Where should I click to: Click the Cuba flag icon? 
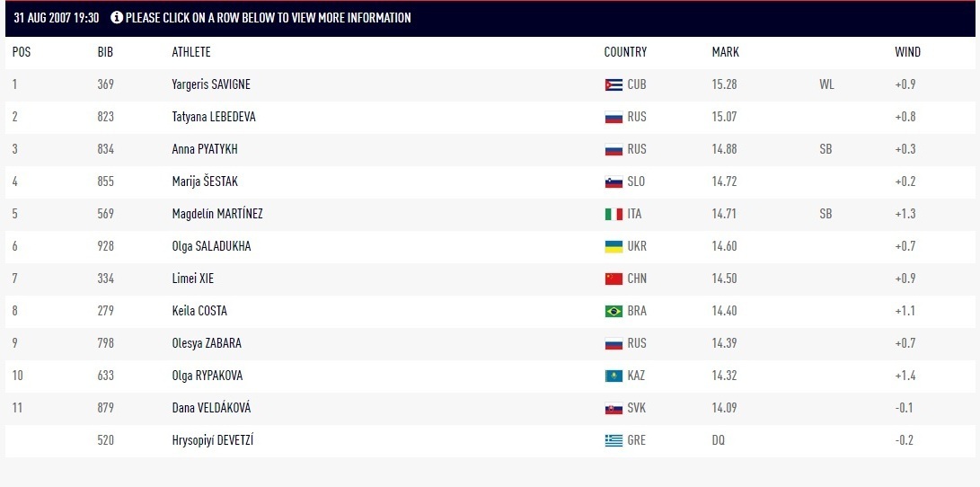[x=614, y=84]
